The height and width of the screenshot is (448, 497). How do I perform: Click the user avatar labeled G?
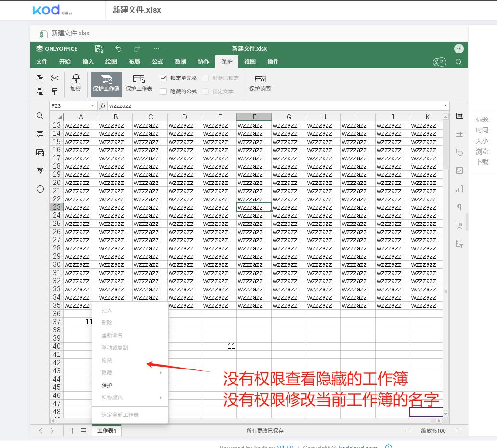[x=458, y=49]
